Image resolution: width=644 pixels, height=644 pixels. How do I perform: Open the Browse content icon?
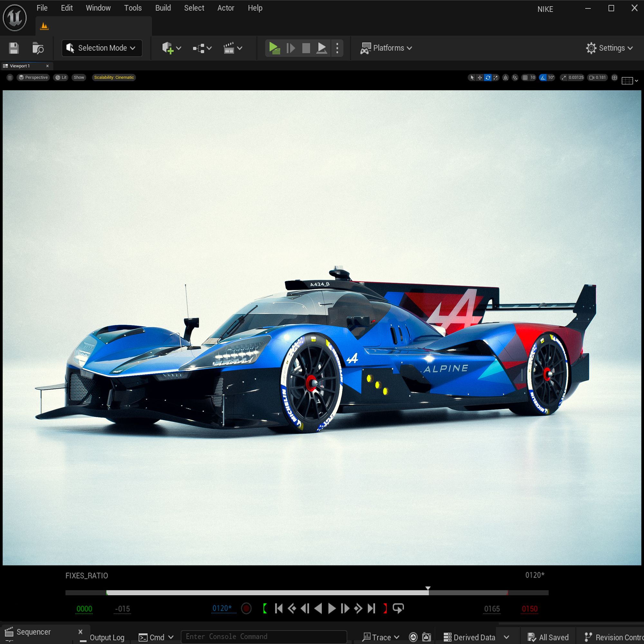pyautogui.click(x=38, y=48)
